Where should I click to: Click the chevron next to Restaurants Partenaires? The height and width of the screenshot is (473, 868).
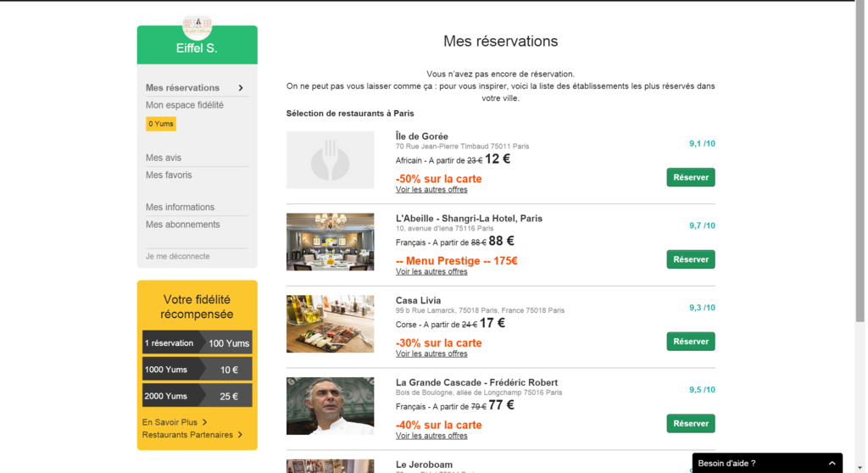(x=241, y=435)
